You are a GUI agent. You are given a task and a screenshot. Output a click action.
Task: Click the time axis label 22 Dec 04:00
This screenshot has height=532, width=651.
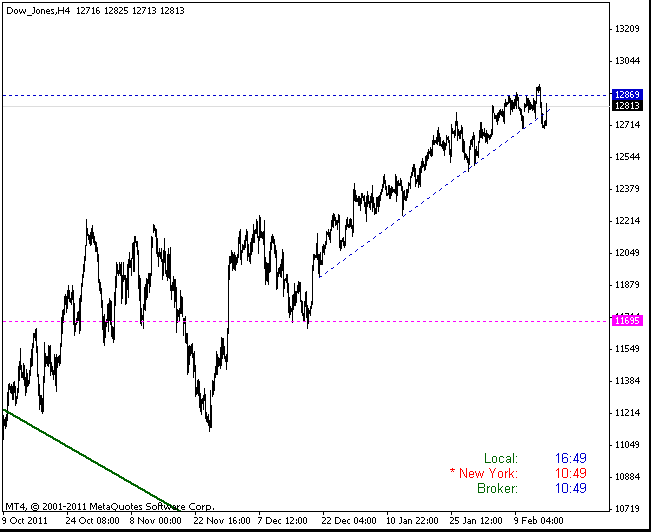[349, 520]
